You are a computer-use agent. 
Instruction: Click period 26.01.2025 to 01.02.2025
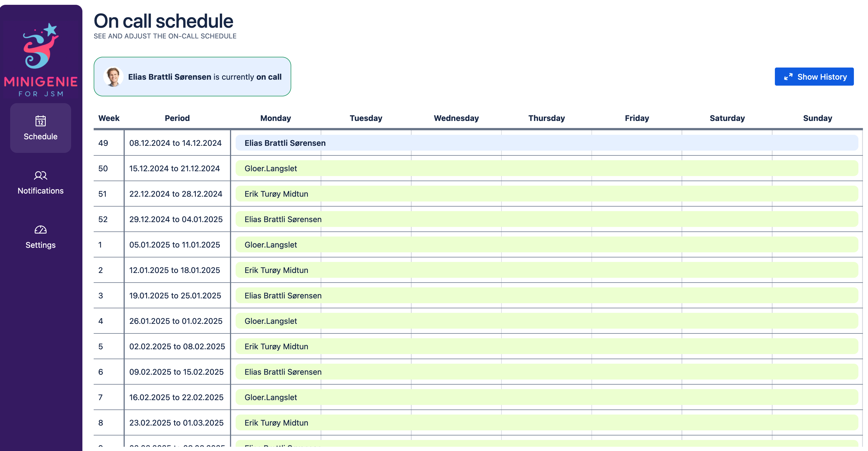point(176,321)
